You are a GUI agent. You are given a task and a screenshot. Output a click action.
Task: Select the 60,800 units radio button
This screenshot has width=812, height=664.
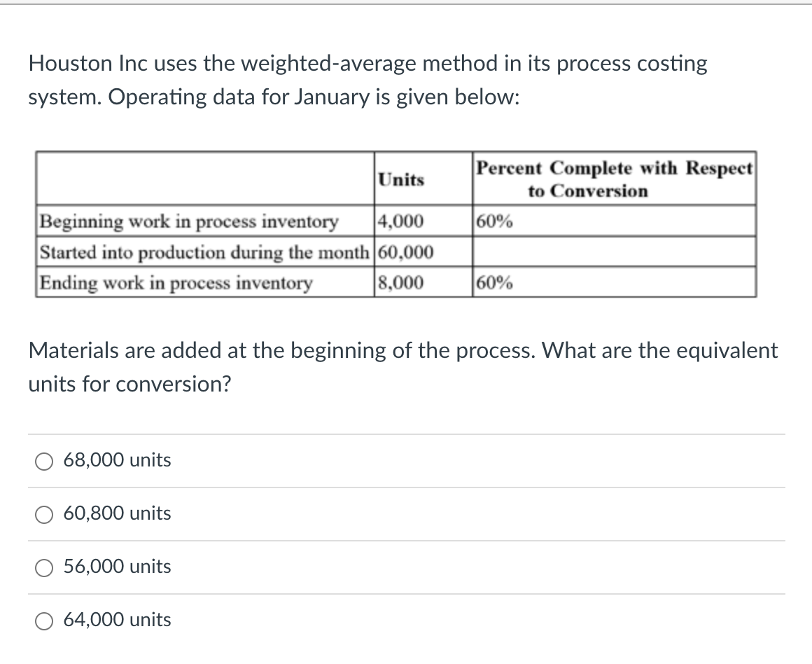44,514
